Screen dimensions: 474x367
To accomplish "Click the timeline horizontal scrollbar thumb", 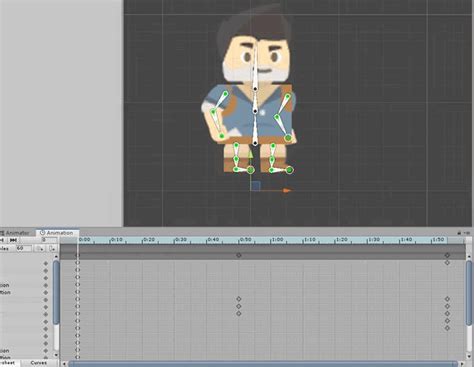I will (x=263, y=364).
